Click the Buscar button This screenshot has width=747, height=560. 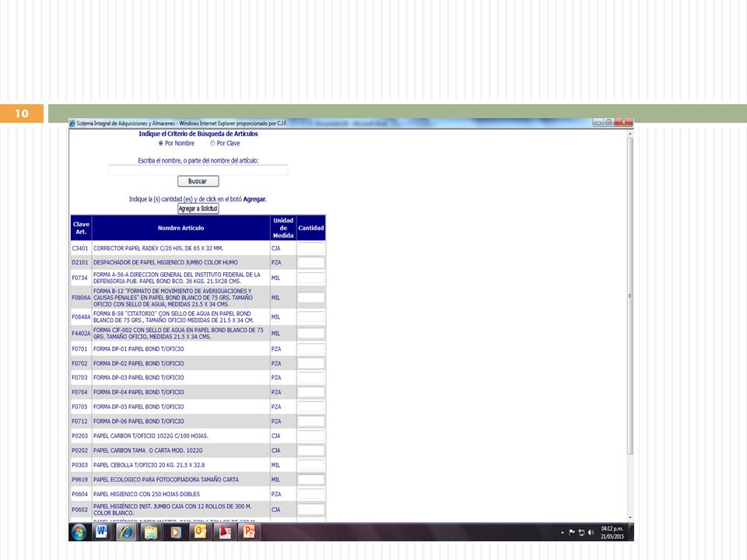pyautogui.click(x=198, y=181)
